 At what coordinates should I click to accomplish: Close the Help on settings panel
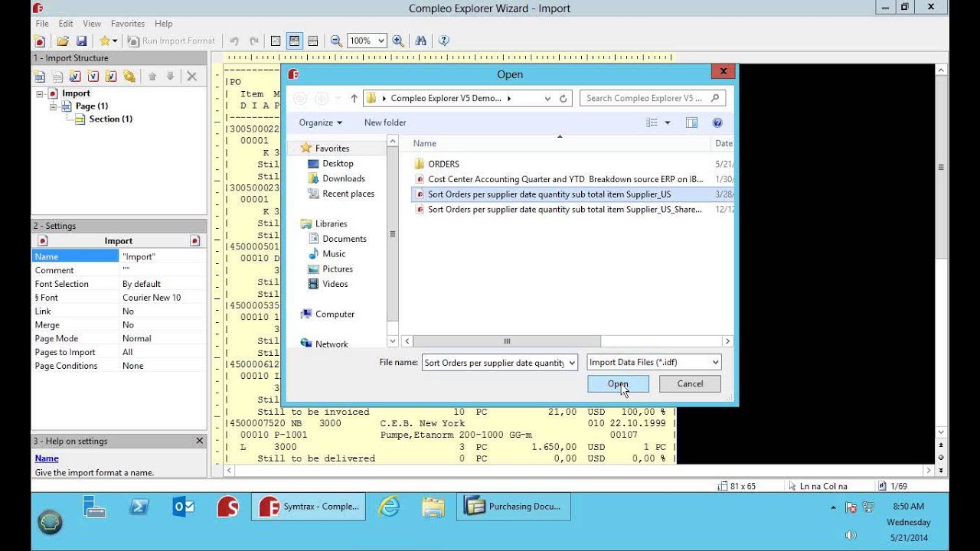pos(200,441)
